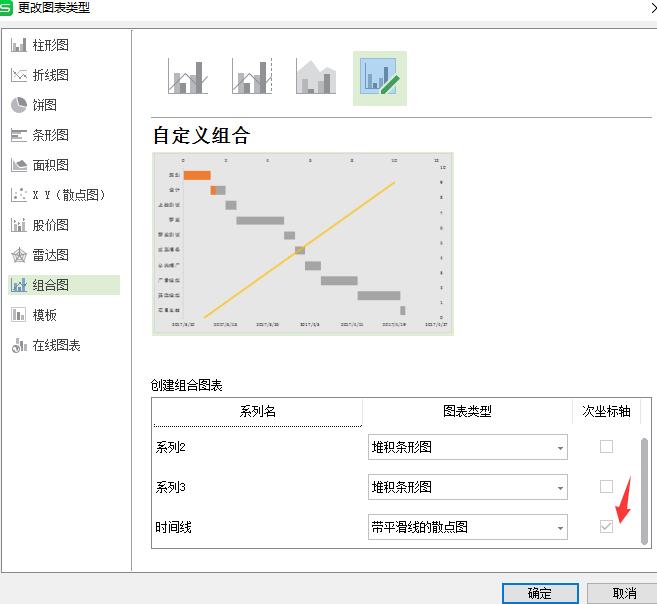Click the custom combination chart preview
This screenshot has width=657, height=604.
[x=302, y=243]
